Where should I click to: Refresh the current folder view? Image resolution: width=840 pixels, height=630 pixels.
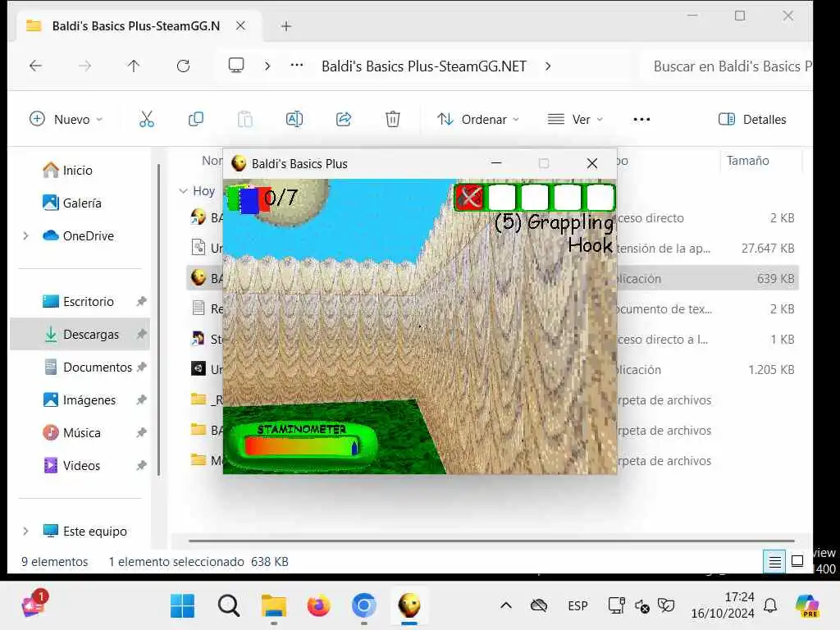[183, 66]
